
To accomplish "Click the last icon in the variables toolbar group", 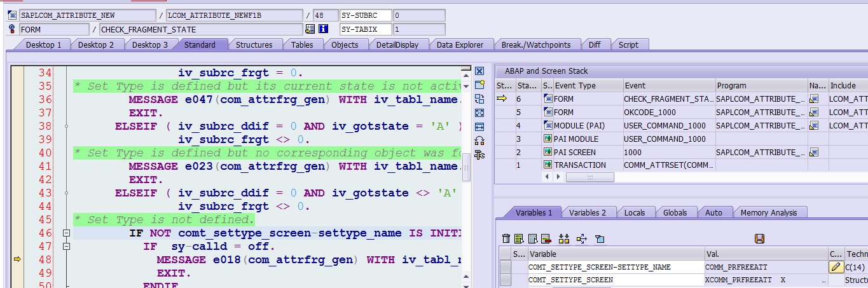I will (599, 238).
